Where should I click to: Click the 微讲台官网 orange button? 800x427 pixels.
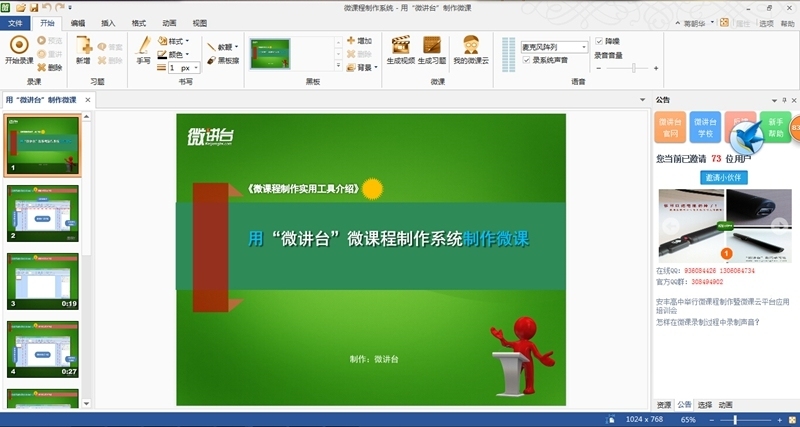(670, 127)
